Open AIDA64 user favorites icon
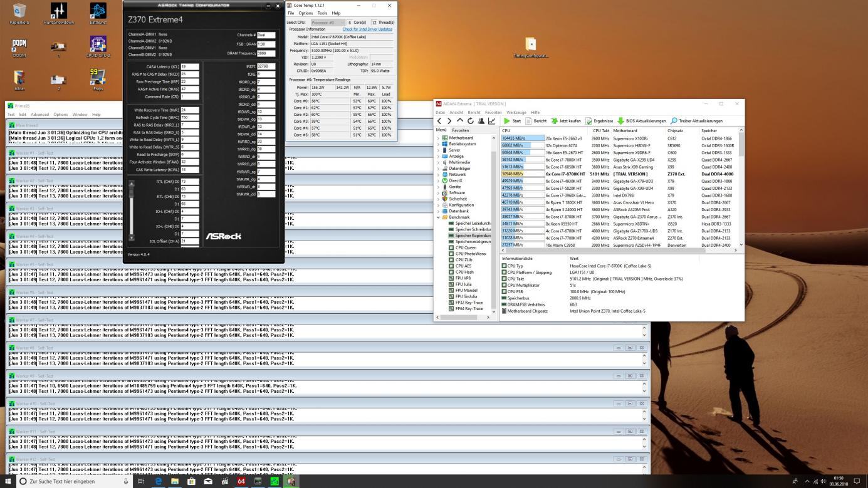 point(481,121)
